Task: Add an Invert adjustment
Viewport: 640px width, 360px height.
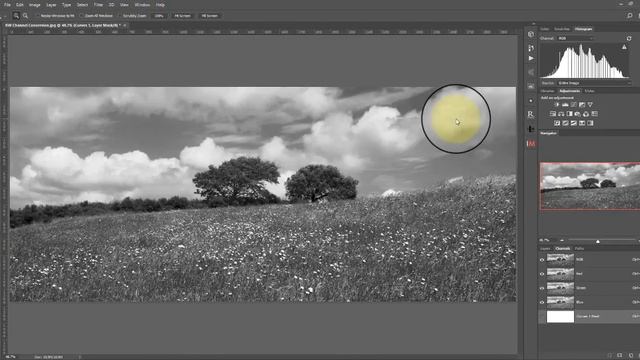Action: tap(557, 123)
